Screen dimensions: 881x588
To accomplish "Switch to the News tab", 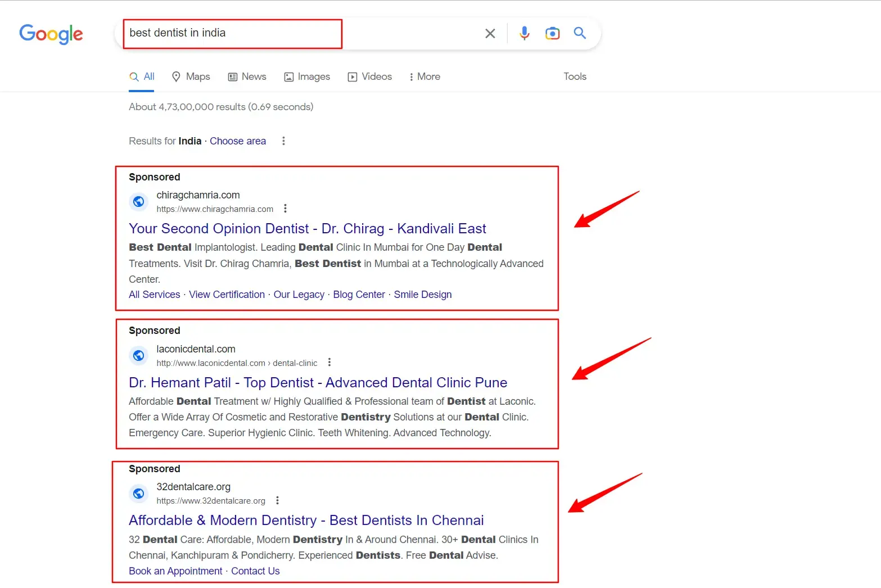I will (x=247, y=76).
